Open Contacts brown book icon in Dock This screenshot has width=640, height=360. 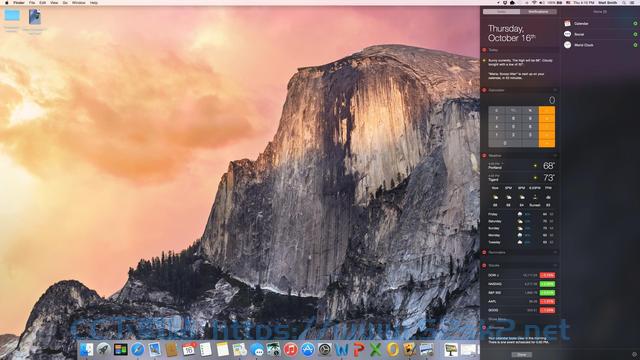tap(171, 349)
